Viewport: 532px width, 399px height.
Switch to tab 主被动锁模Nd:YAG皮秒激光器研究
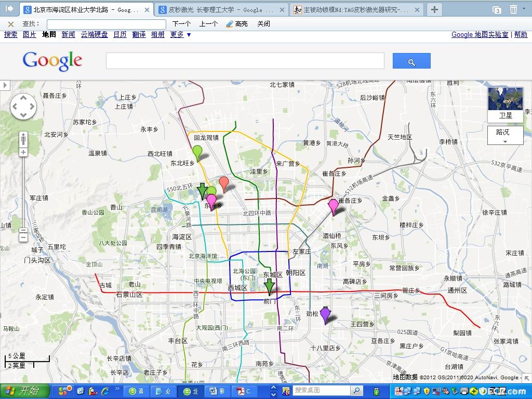point(355,10)
